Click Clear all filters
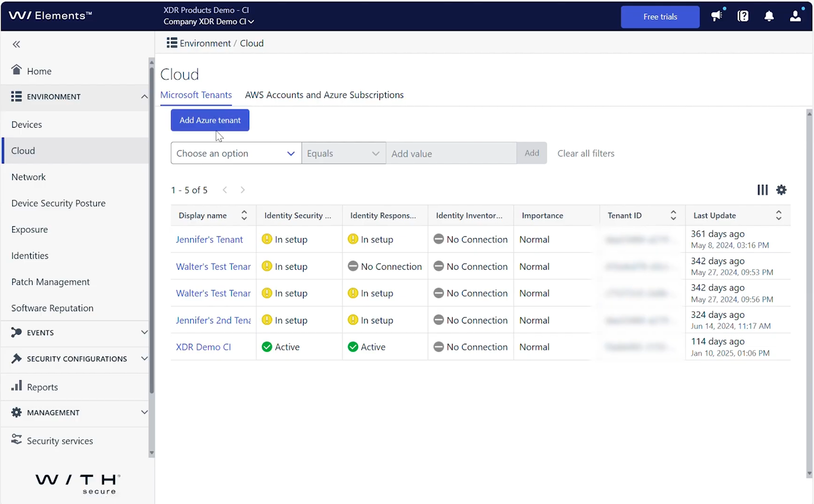 pos(585,153)
